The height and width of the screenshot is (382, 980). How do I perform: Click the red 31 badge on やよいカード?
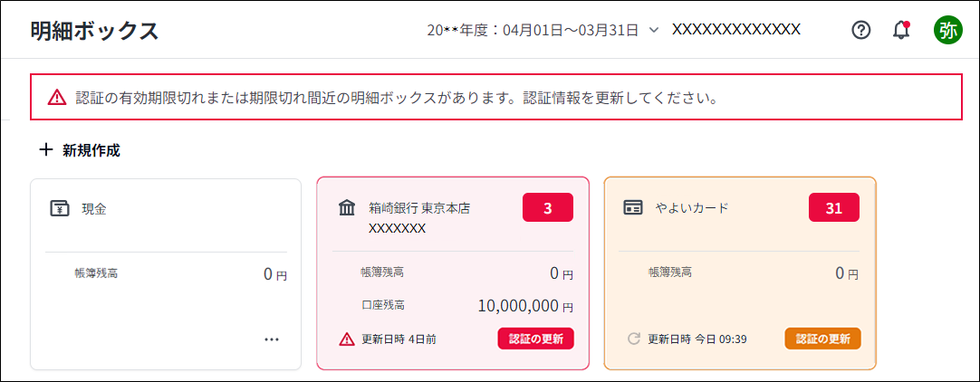click(x=833, y=208)
